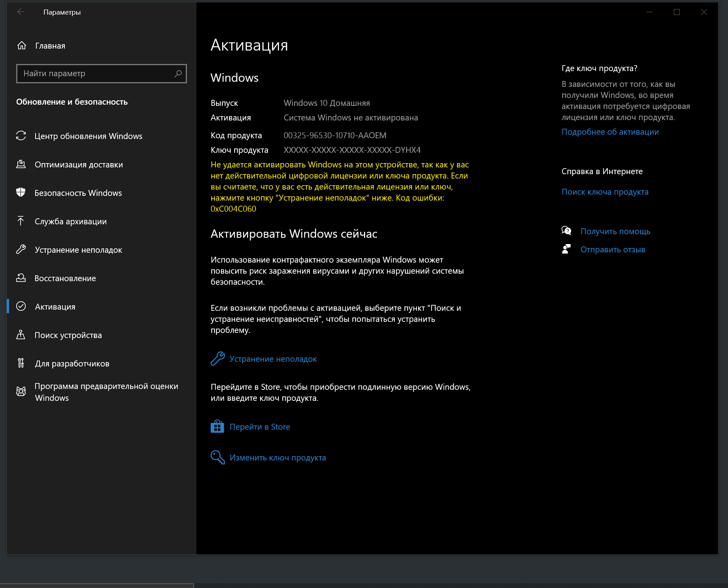Screen dimensions: 728x588
Task: Click the Windows Insider Program cat icon
Action: pyautogui.click(x=21, y=392)
